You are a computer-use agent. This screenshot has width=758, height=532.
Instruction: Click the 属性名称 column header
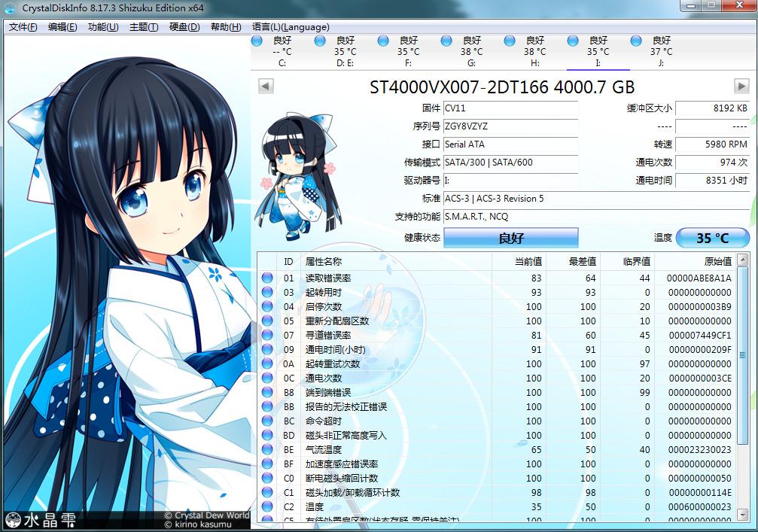click(x=396, y=261)
